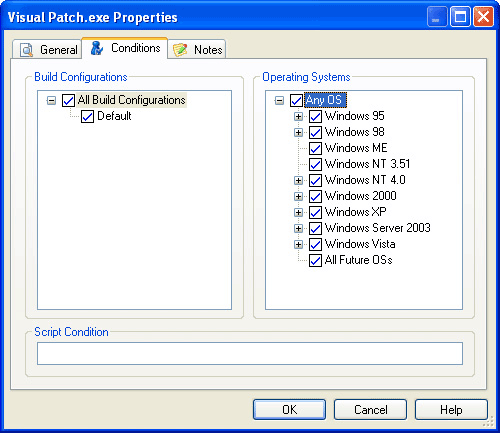Expand the Windows 95 tree node
This screenshot has width=500, height=433.
coord(298,117)
